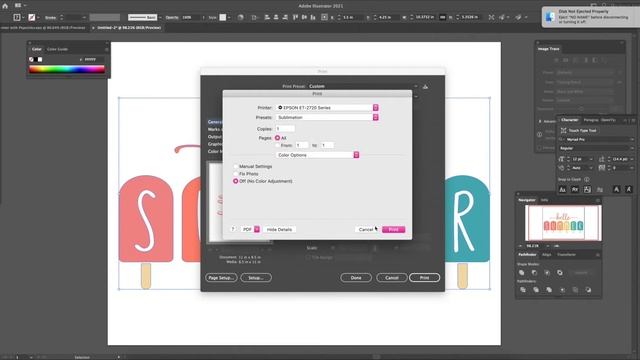
Task: Click the Navigator preview thumbnail
Action: pyautogui.click(x=563, y=223)
